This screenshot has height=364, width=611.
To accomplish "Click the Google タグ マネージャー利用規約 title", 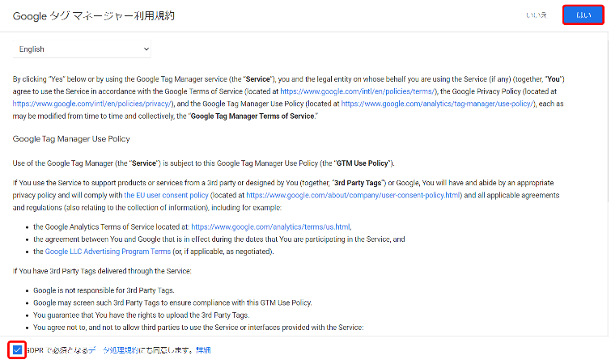I will pos(94,16).
